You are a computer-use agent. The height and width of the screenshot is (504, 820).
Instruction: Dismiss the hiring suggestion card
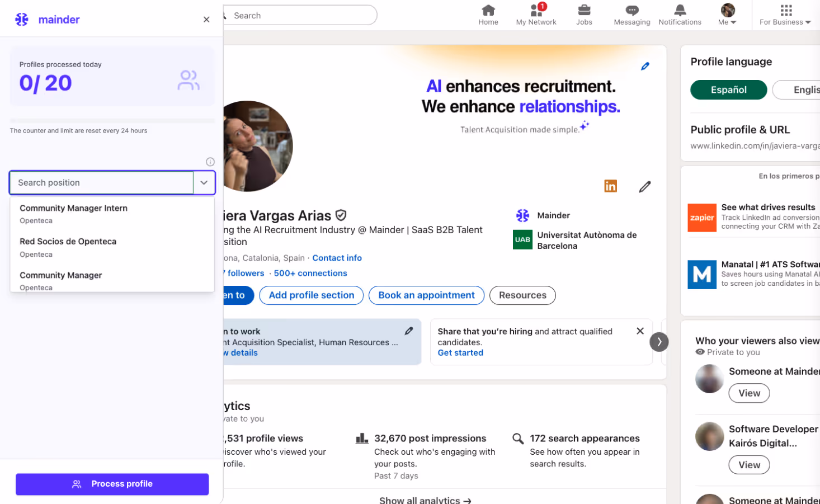[x=640, y=331]
